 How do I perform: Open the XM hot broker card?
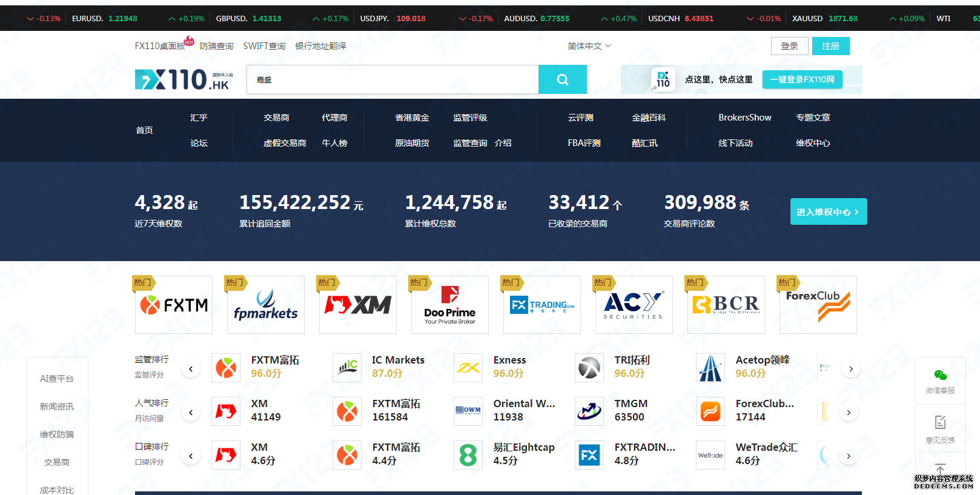pyautogui.click(x=358, y=305)
